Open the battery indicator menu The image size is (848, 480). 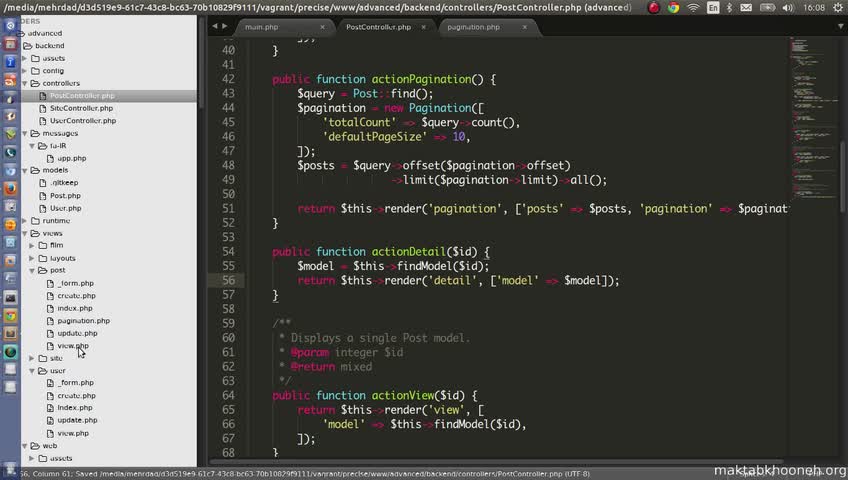767,8
